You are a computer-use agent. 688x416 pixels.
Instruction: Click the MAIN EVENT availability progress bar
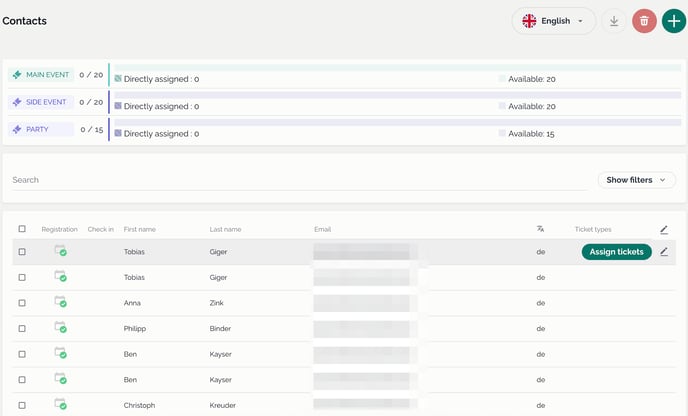tap(398, 68)
